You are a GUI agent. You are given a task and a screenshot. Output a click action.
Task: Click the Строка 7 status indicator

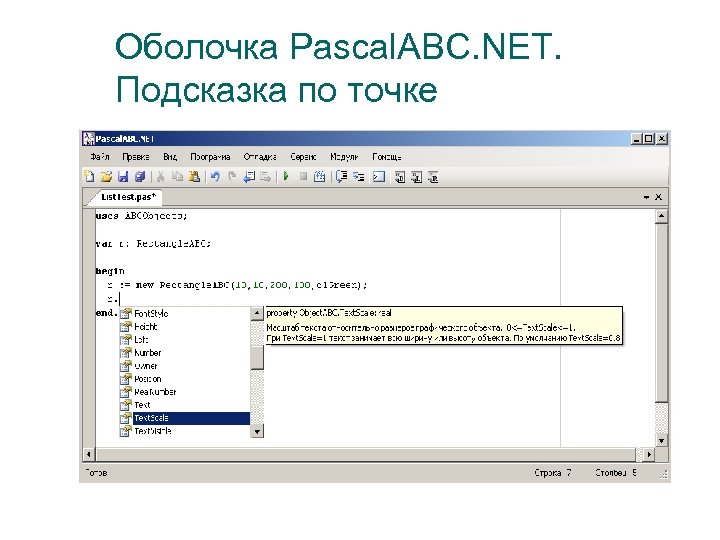(x=553, y=472)
